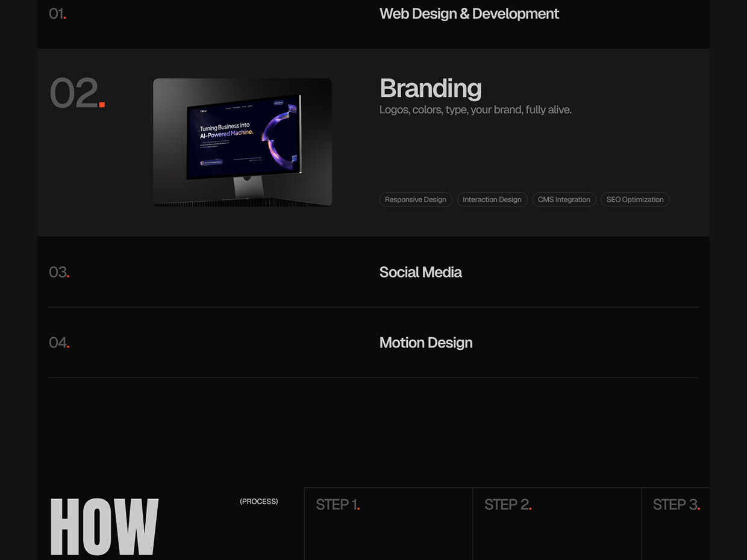This screenshot has height=560, width=747.
Task: Click the (PROCESS) section label
Action: tap(258, 501)
